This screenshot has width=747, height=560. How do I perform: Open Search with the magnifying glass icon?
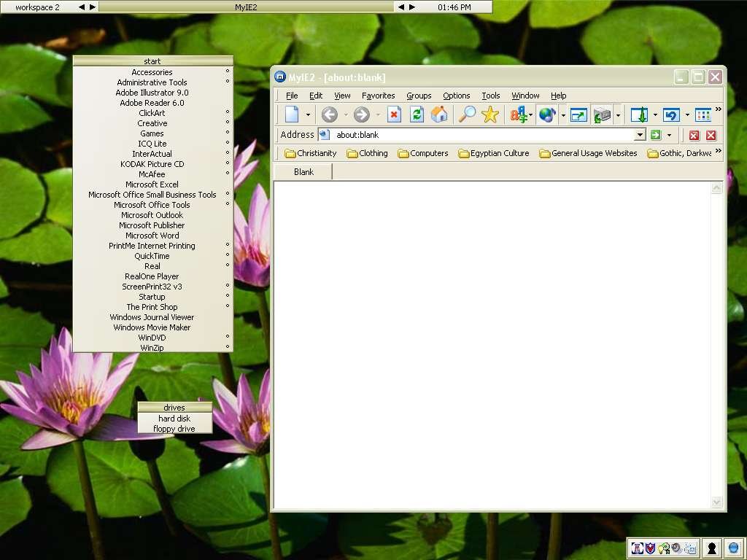(x=467, y=114)
